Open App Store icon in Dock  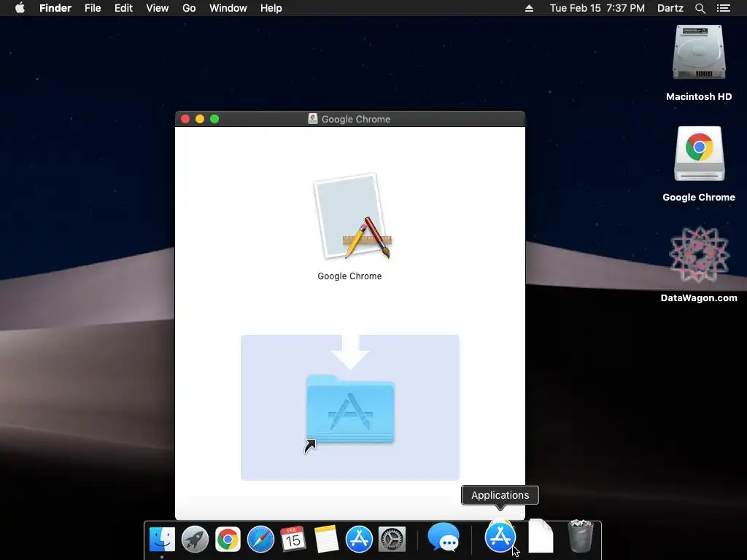(359, 540)
